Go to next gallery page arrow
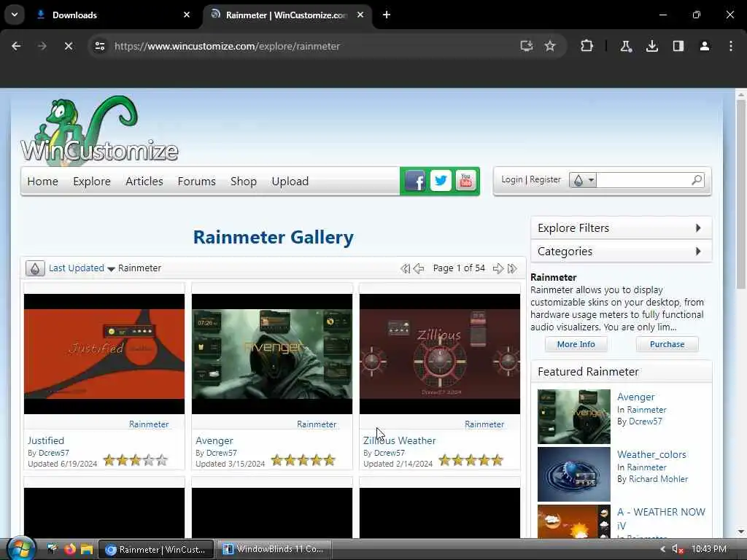This screenshot has width=747, height=560. [498, 268]
